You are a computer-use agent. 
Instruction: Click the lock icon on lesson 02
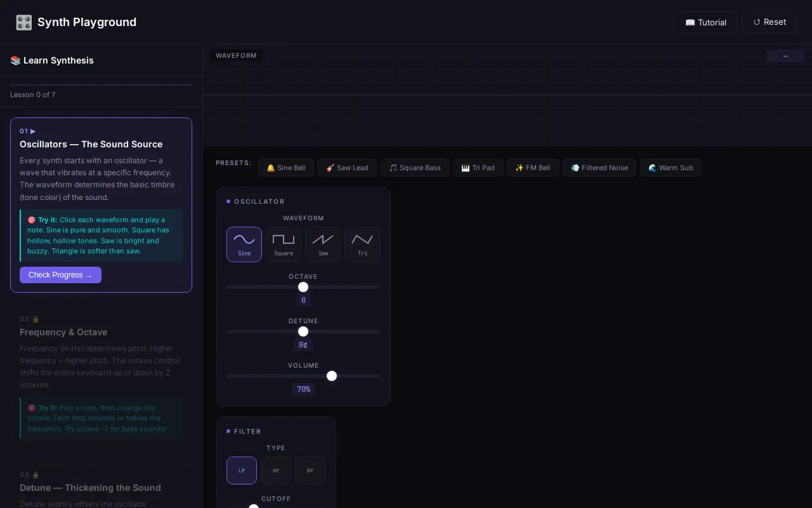(x=36, y=319)
